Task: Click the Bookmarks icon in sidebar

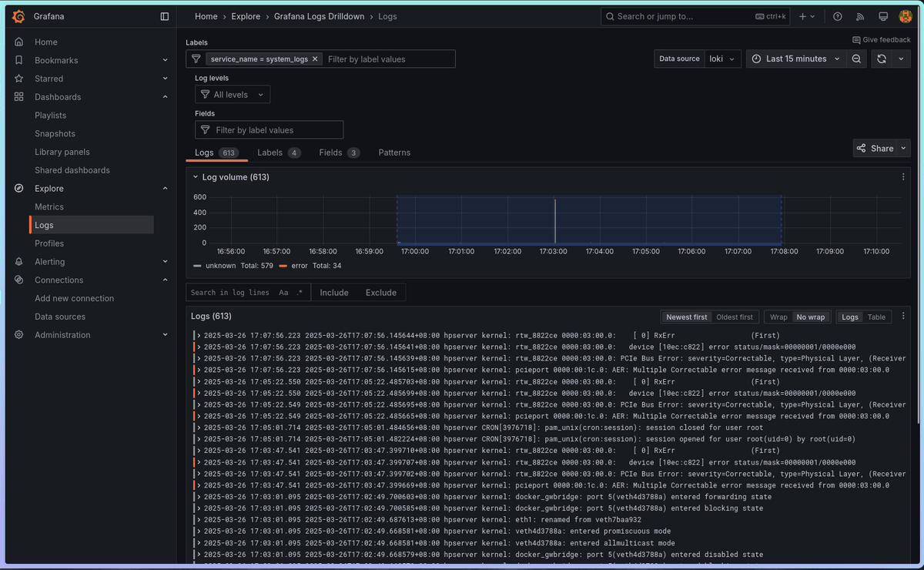Action: point(19,60)
